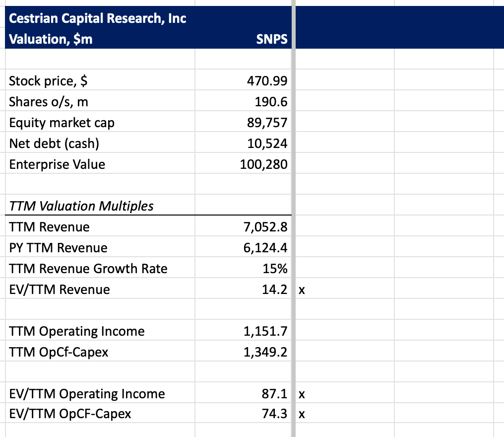This screenshot has width=504, height=437.
Task: Click the Shares o/s value 190.6
Action: tap(271, 102)
